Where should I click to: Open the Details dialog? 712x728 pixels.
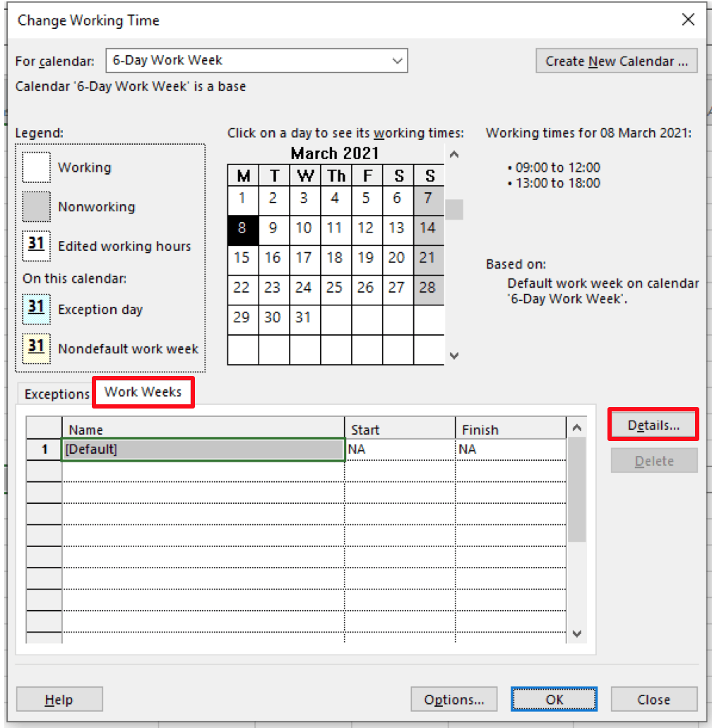653,423
